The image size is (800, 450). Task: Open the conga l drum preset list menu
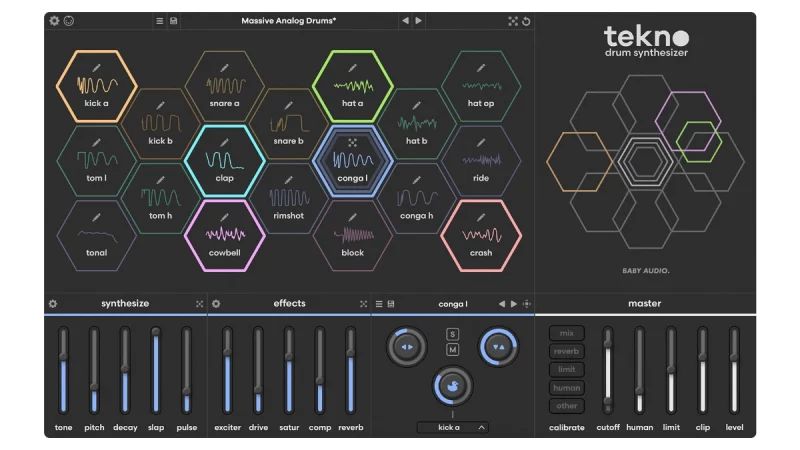click(x=379, y=304)
